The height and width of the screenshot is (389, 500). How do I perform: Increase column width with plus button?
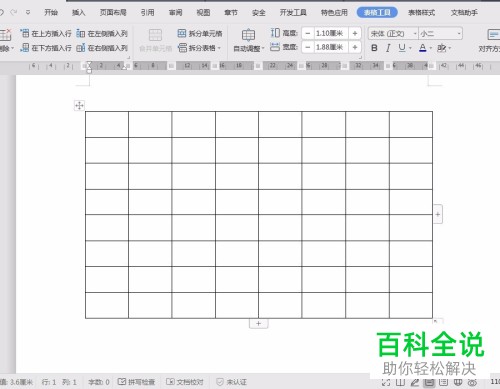tap(355, 47)
